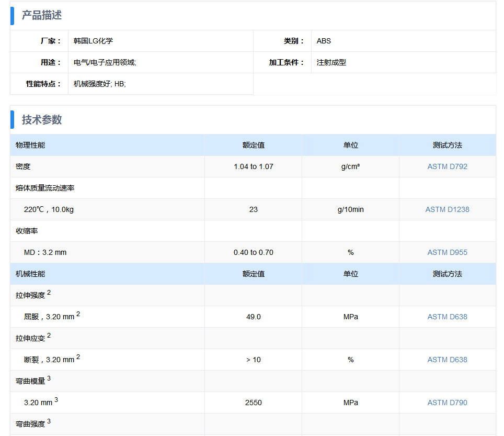Click the ASTM D790 link
The image size is (504, 436).
click(x=447, y=403)
